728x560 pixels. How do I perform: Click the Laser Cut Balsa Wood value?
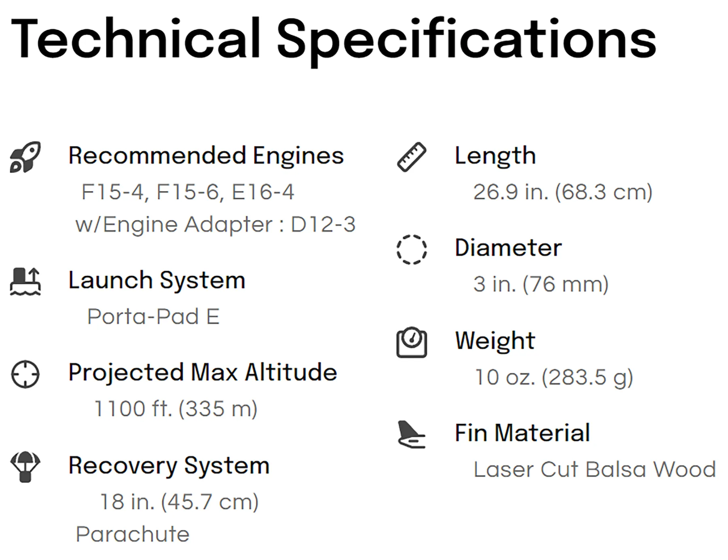[x=595, y=469]
